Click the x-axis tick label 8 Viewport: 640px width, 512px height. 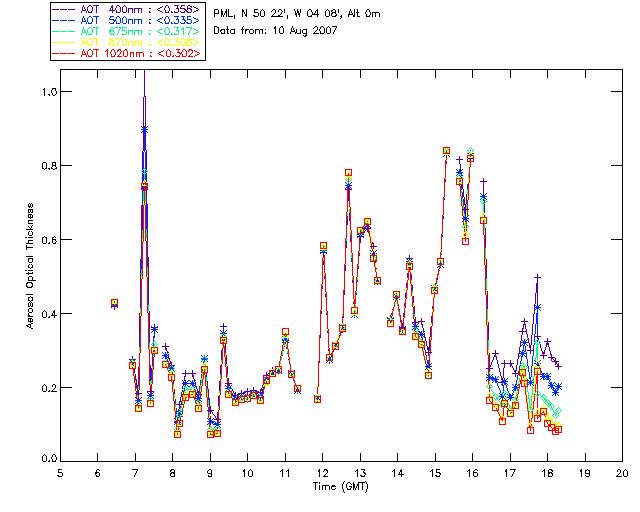[173, 473]
